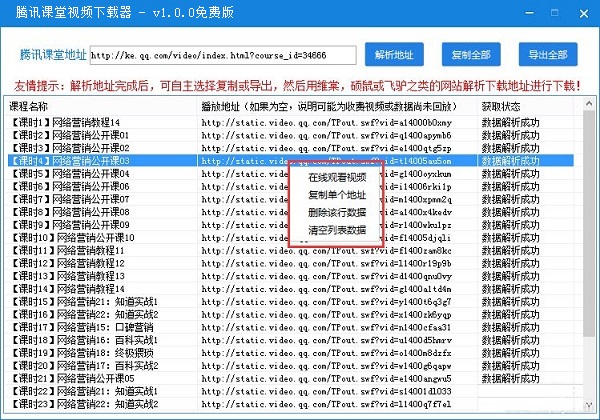Screen dimensions: 600x420
Task: Select row 【课时18】网络营销16：百科实战1
Action: click(x=290, y=340)
